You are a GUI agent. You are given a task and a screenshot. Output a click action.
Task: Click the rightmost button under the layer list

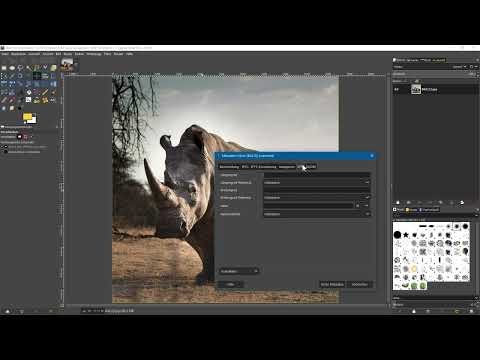click(x=462, y=202)
